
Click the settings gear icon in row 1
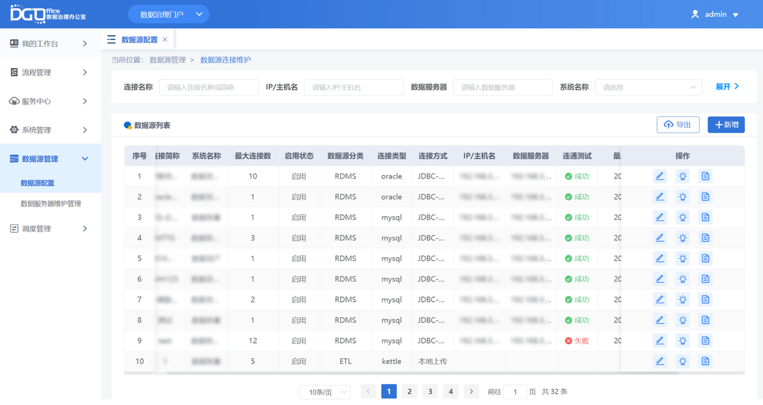pyautogui.click(x=683, y=176)
